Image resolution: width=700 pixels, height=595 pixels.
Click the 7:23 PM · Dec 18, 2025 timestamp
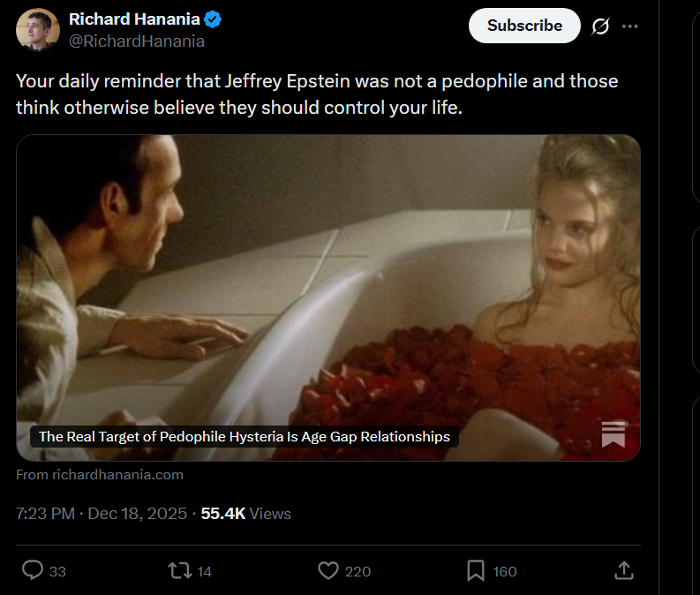102,513
